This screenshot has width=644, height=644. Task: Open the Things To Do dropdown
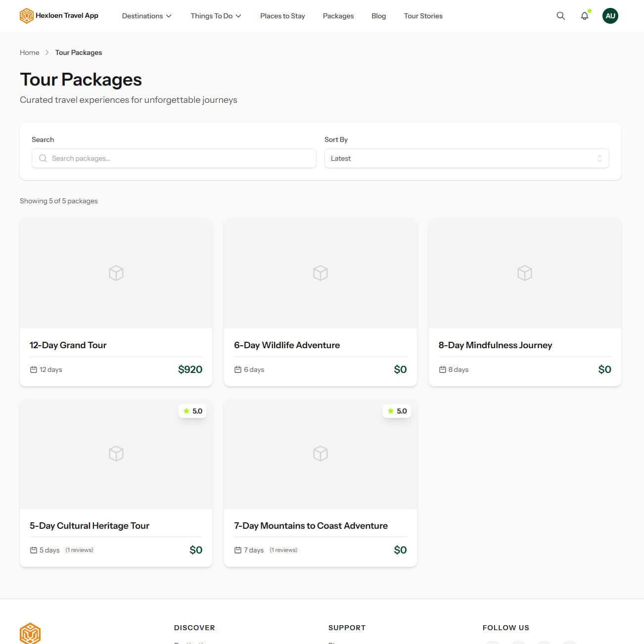(216, 15)
